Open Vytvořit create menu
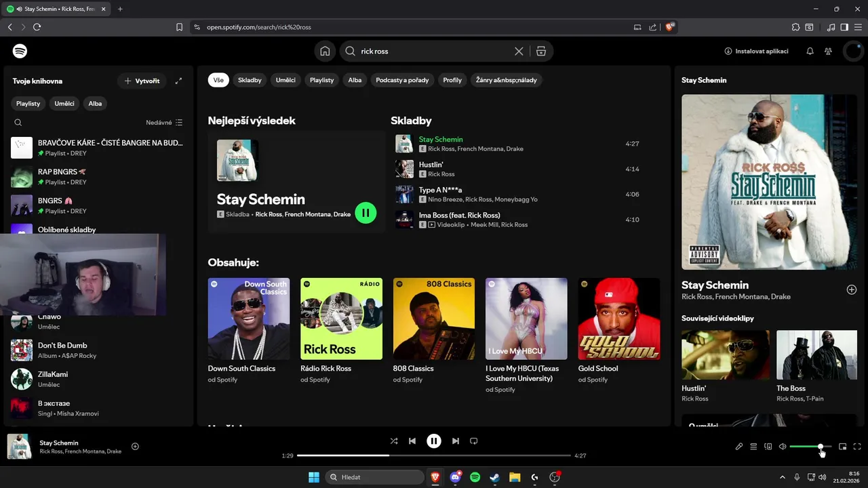This screenshot has width=868, height=488. [142, 81]
